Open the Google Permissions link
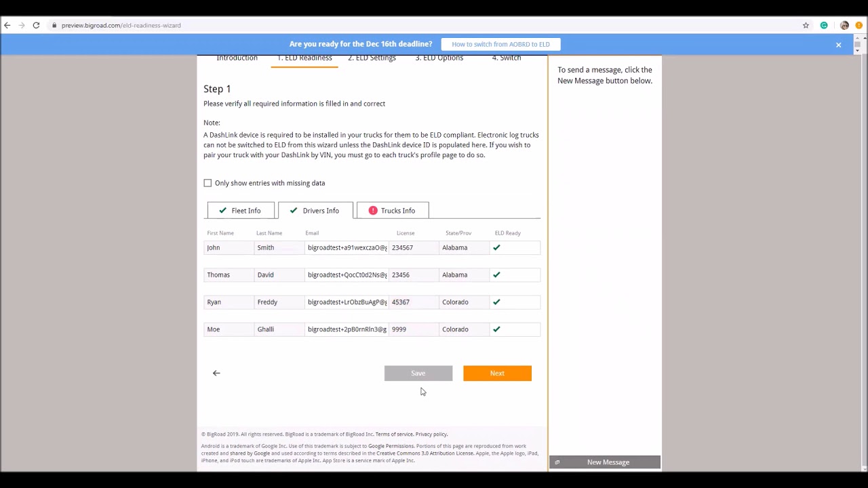Image resolution: width=868 pixels, height=488 pixels. [x=391, y=447]
